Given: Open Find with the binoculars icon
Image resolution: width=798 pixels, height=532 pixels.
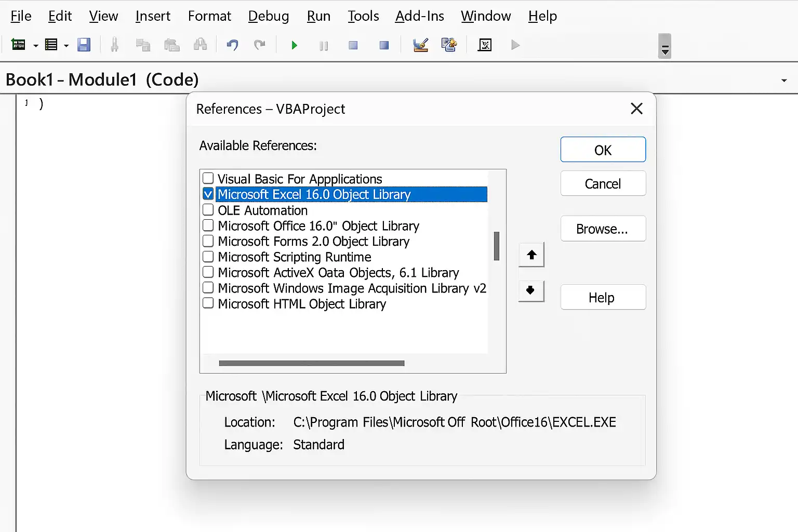Looking at the screenshot, I should (x=200, y=45).
